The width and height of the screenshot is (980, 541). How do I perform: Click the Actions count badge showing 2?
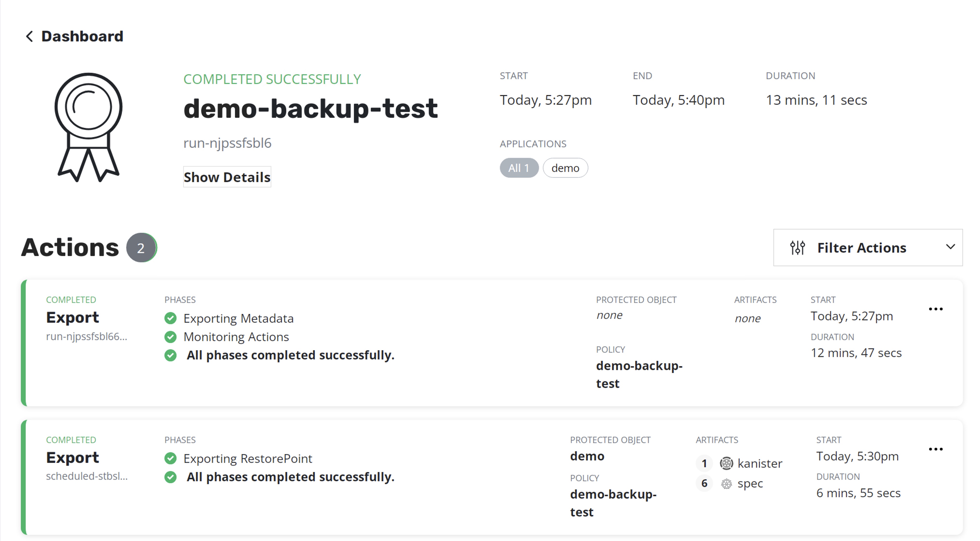[x=141, y=248]
